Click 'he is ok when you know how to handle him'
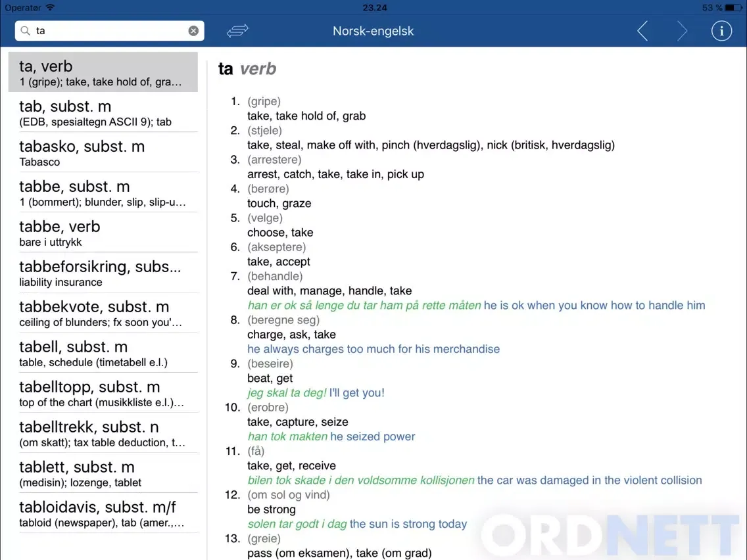Screen dimensions: 747x560 [x=594, y=305]
